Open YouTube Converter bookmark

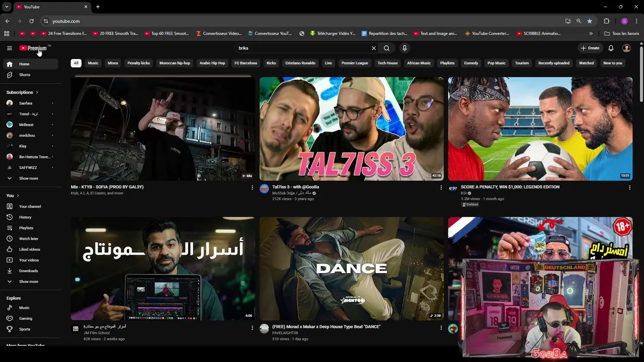click(x=487, y=34)
